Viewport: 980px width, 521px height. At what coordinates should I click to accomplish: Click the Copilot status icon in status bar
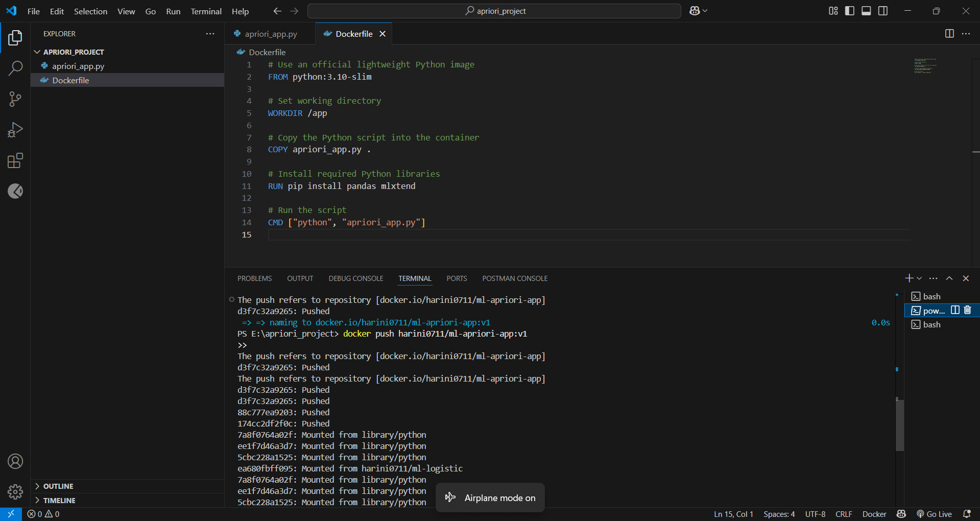(901, 514)
